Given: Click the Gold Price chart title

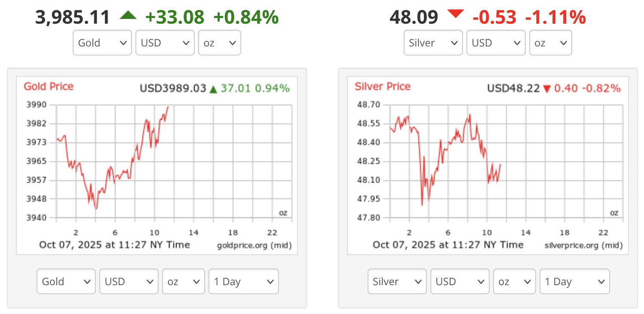Looking at the screenshot, I should 49,86.
